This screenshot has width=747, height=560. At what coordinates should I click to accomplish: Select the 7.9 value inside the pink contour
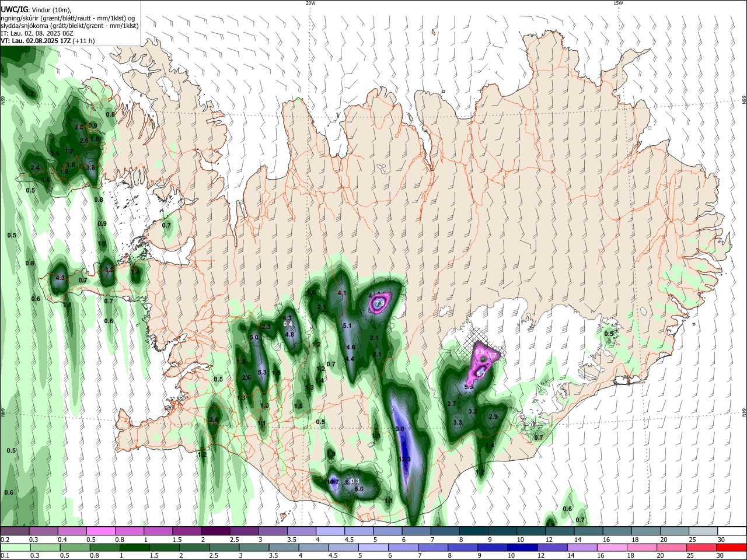pyautogui.click(x=380, y=303)
